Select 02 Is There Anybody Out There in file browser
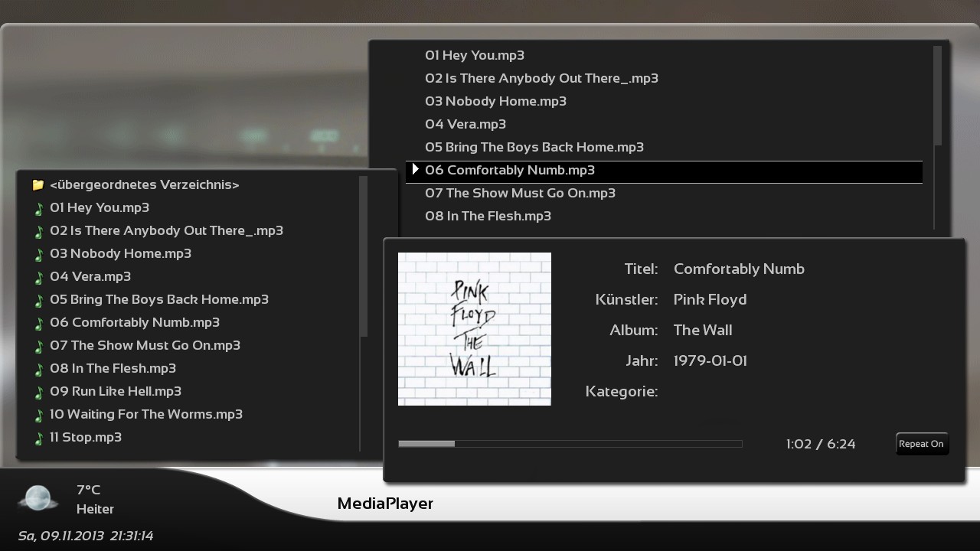The height and width of the screenshot is (551, 980). click(x=166, y=230)
